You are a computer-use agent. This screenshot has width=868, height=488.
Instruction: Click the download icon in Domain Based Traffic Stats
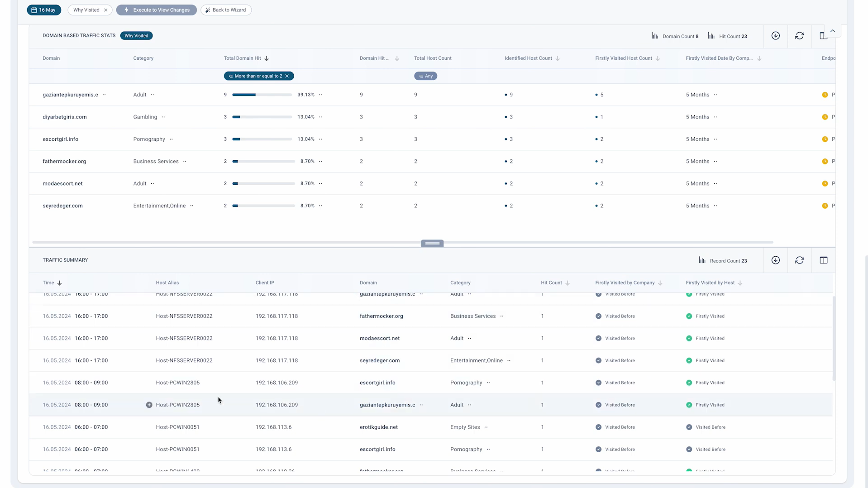click(x=775, y=36)
